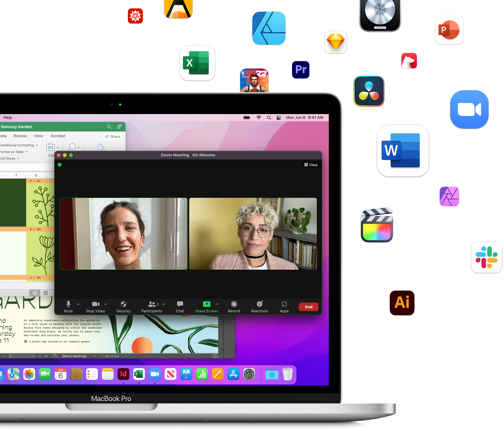Click the Find magnifier icon in Excel ribbon

[72, 147]
